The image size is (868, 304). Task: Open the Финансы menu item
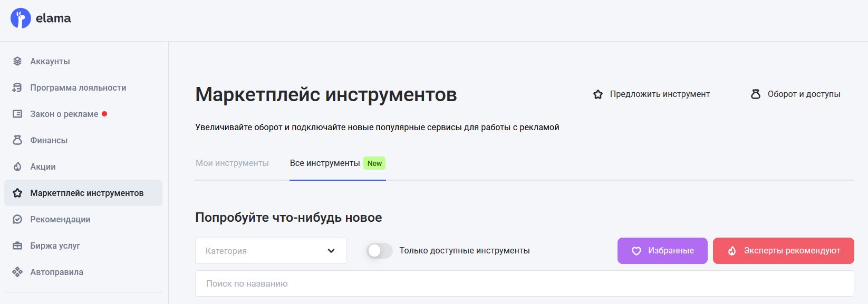coord(83,140)
